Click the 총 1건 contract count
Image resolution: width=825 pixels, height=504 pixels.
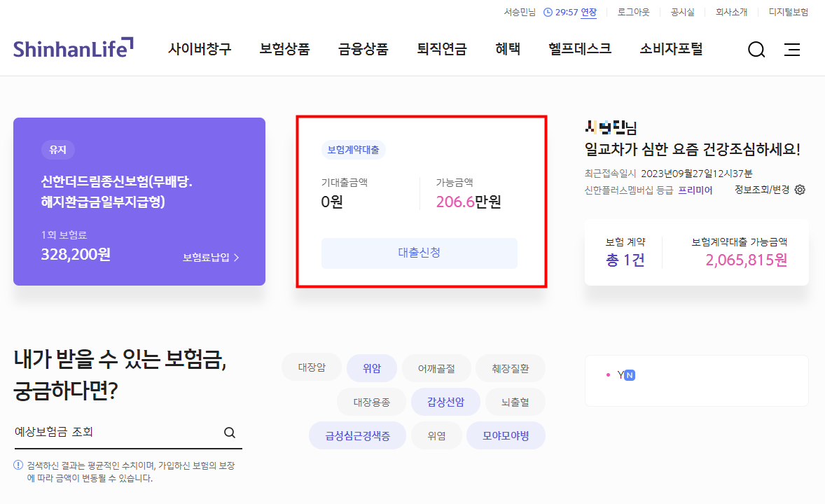625,260
